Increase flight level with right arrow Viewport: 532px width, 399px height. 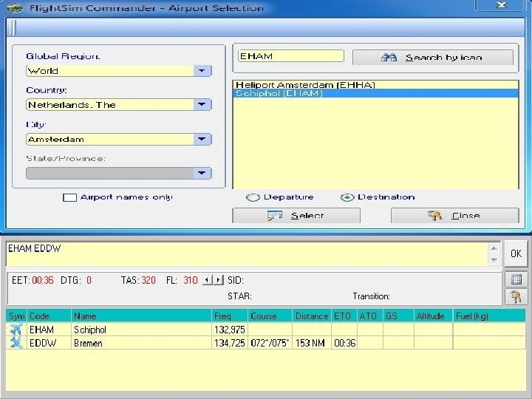coord(219,280)
